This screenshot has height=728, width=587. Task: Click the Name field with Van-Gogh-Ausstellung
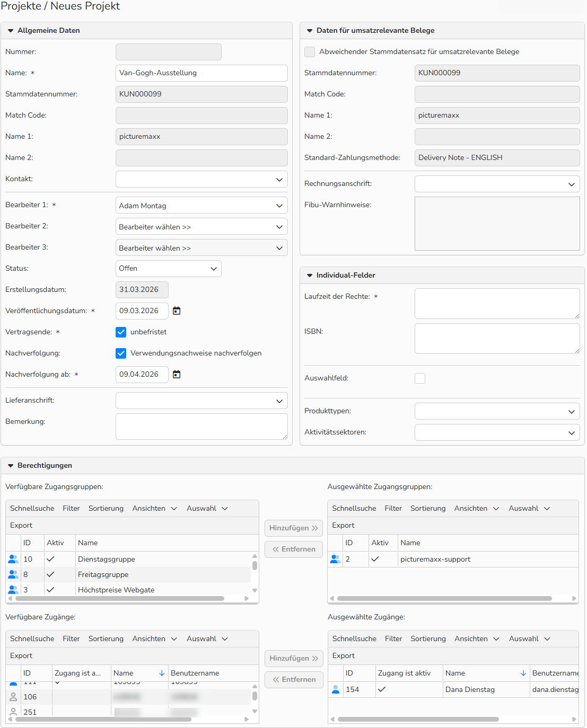(201, 73)
